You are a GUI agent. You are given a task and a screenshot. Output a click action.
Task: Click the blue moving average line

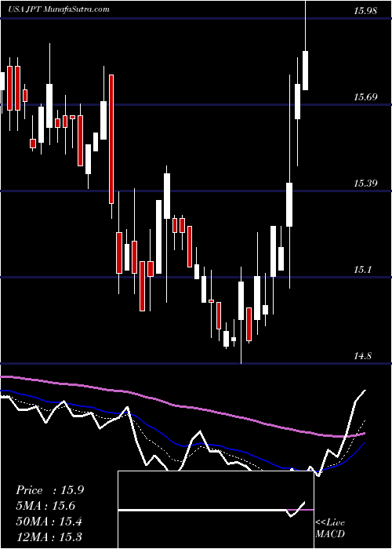[182, 445]
